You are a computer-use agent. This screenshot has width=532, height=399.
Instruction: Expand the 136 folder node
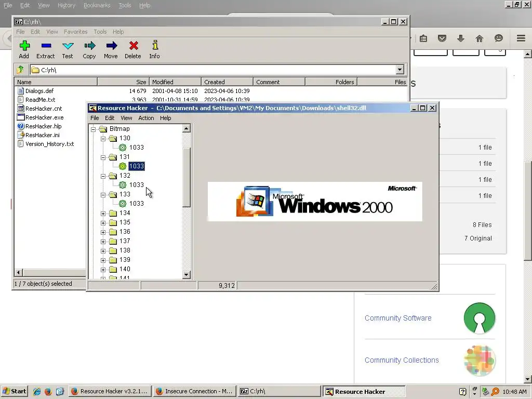tap(103, 232)
